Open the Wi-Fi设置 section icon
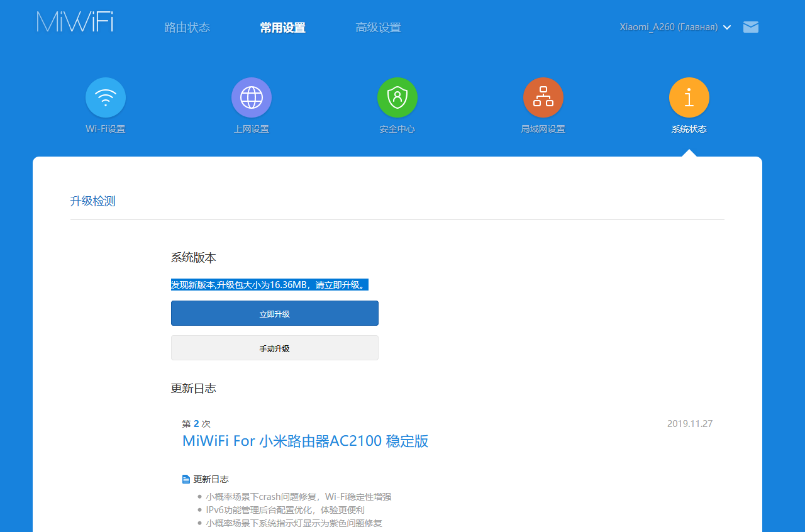805x532 pixels. pyautogui.click(x=106, y=97)
